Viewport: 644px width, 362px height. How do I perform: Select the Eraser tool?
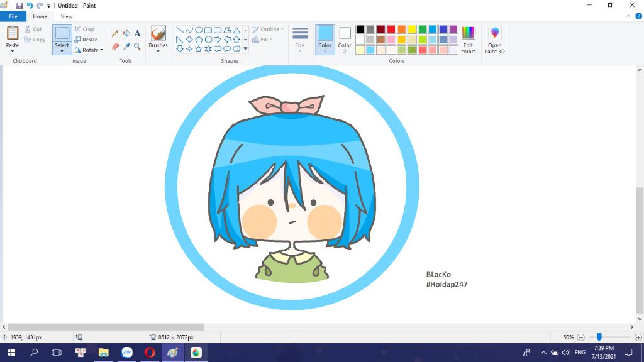(115, 47)
